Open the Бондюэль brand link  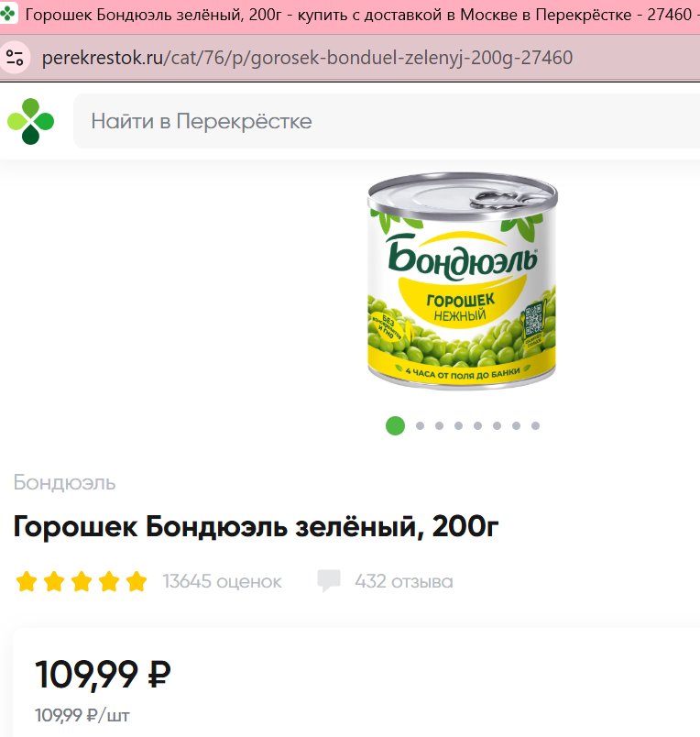click(x=64, y=483)
